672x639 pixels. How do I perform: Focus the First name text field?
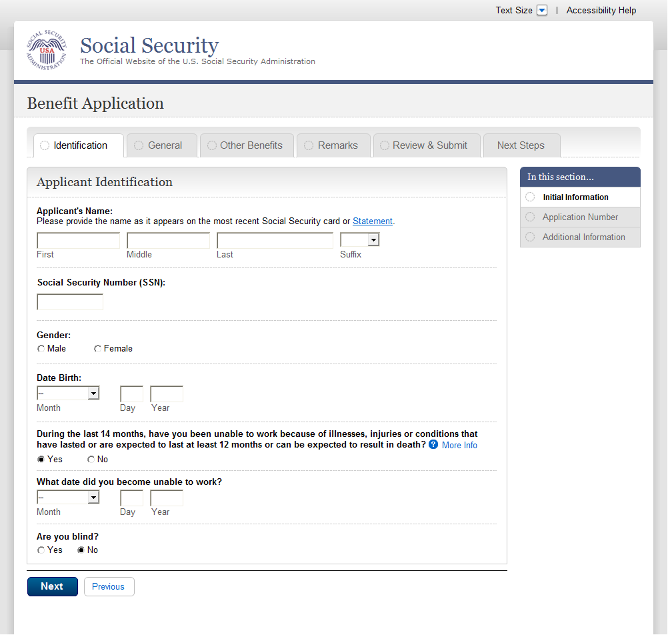[78, 241]
